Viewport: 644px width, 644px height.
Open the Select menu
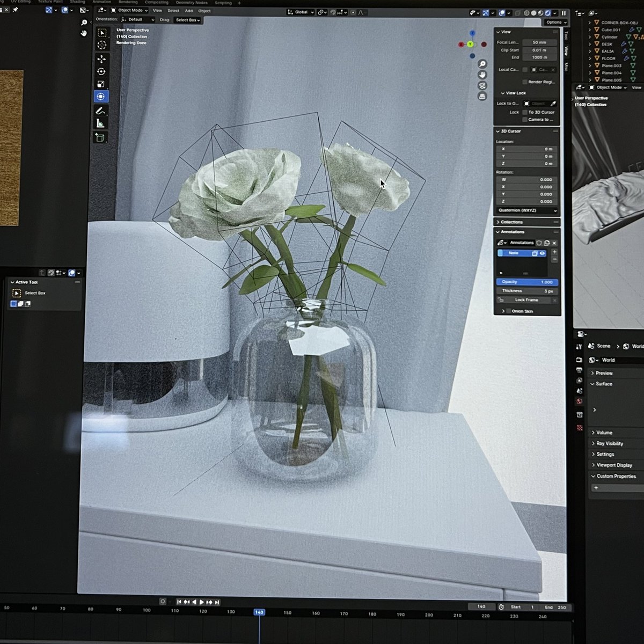(173, 11)
